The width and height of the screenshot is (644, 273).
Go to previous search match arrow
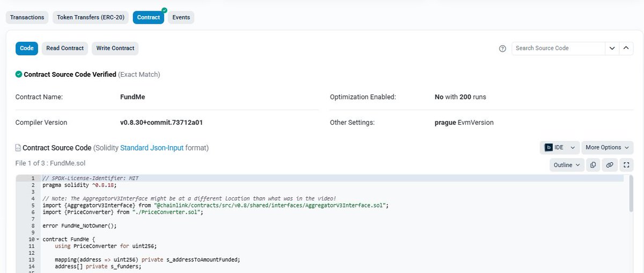point(626,48)
